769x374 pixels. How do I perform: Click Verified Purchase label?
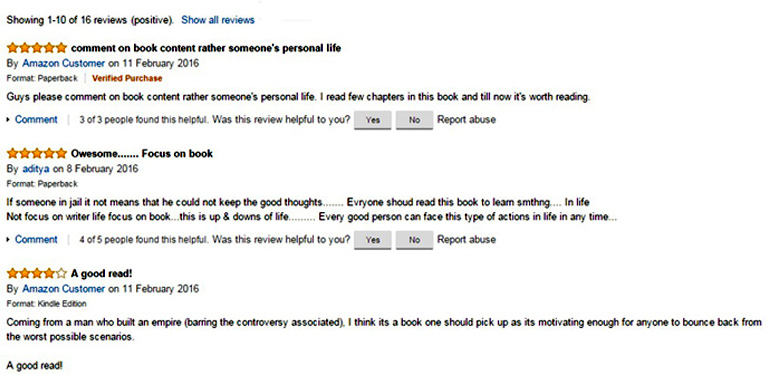(x=127, y=78)
